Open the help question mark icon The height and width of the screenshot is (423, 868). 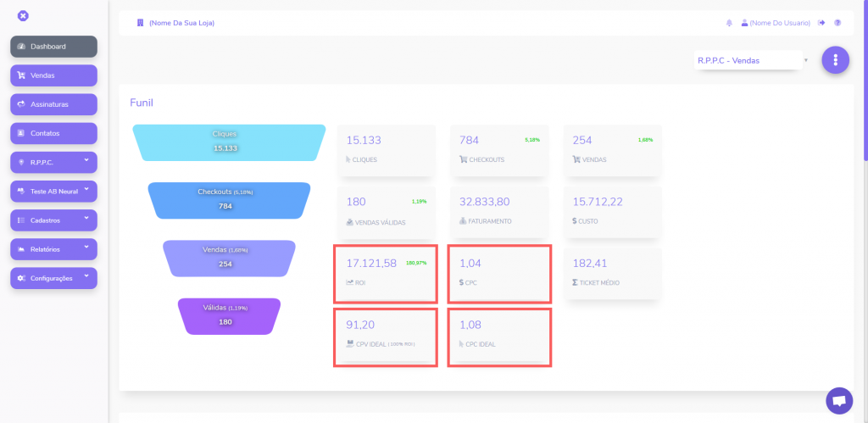point(837,23)
